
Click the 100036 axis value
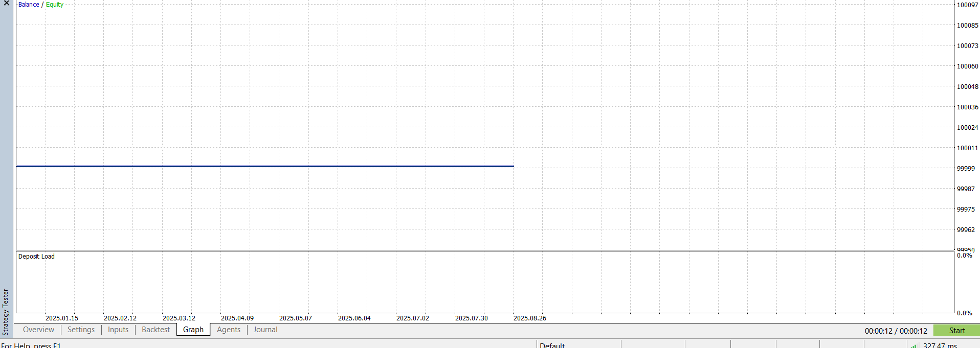[x=968, y=107]
